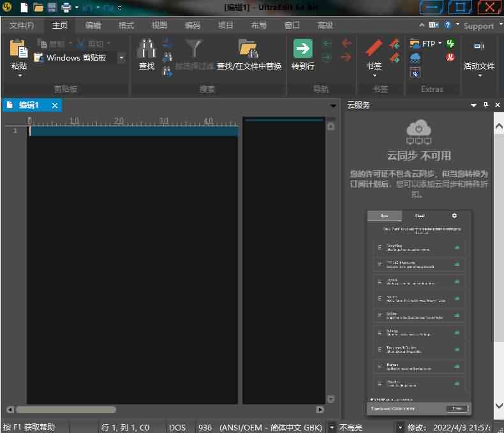Click the blue help question mark icon
This screenshot has height=433, width=504.
(x=448, y=25)
